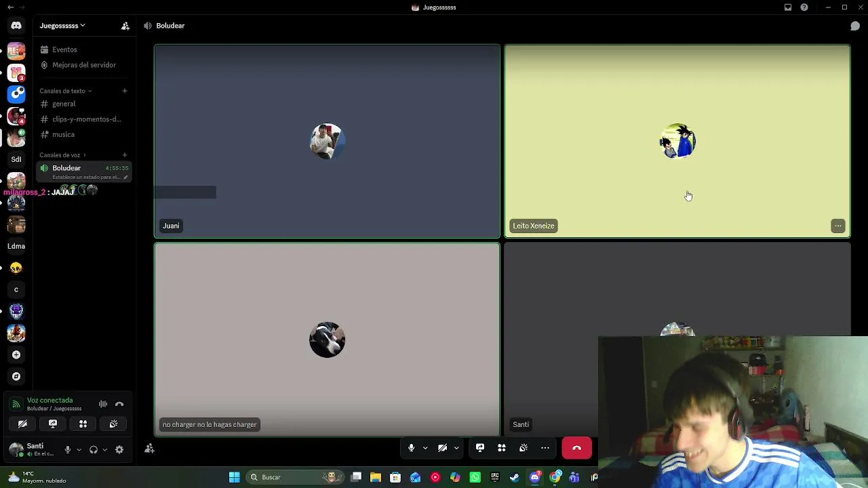The width and height of the screenshot is (868, 488).
Task: Open activities in Voz conectada panel
Action: click(x=83, y=424)
